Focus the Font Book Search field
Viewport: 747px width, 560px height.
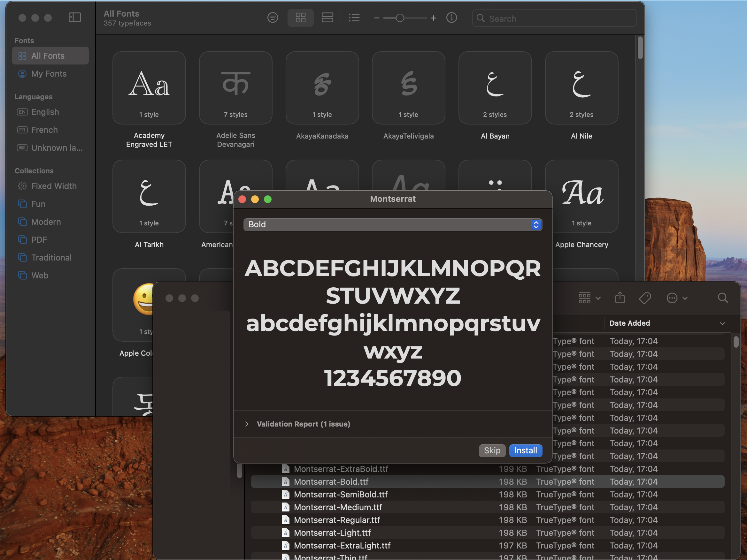pos(555,18)
